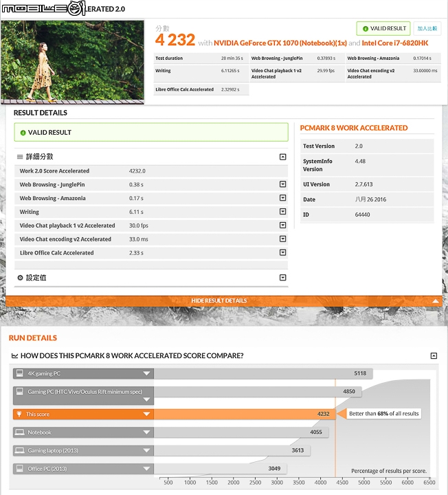Click the UI Version value 2.7.613
The width and height of the screenshot is (448, 495).
coord(363,184)
